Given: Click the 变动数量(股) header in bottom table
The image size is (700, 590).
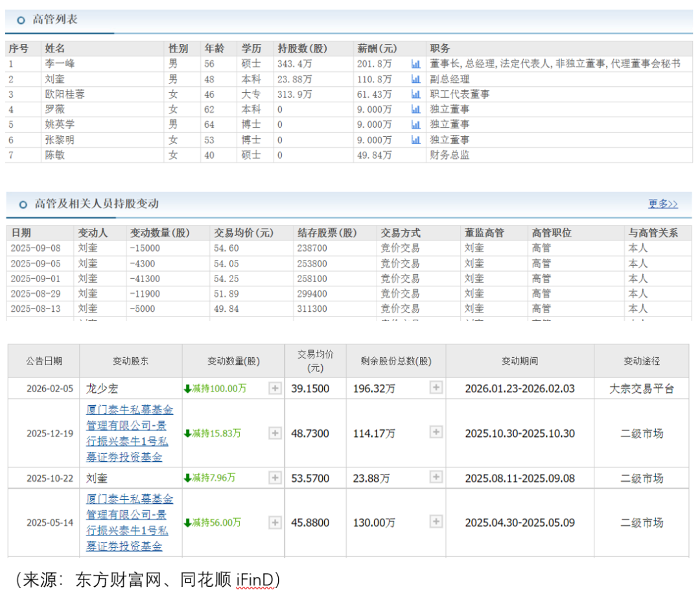Looking at the screenshot, I should tap(233, 361).
